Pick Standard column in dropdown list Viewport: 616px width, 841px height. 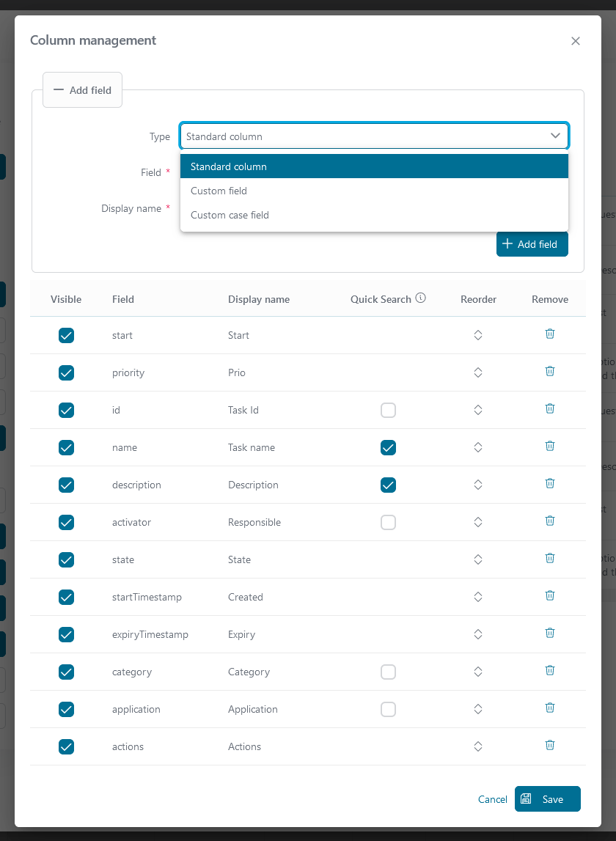click(x=229, y=166)
